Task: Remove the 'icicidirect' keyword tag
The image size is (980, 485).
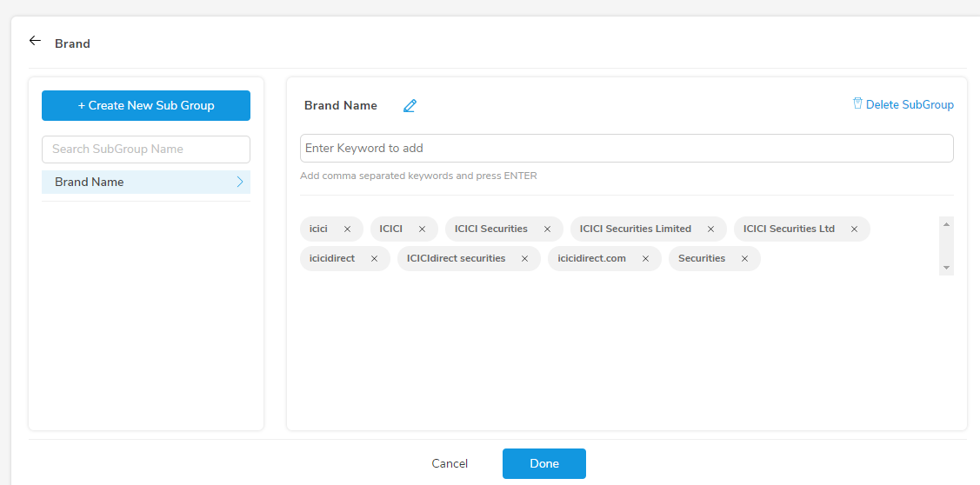Action: [x=375, y=259]
